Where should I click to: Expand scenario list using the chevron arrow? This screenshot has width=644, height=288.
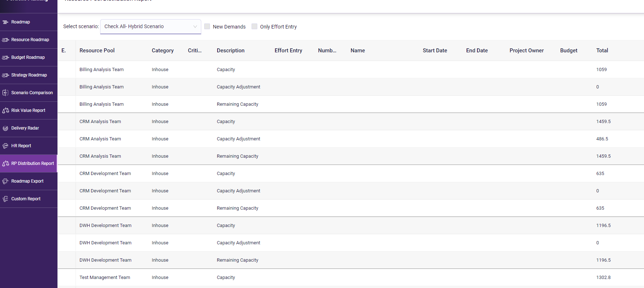point(195,26)
